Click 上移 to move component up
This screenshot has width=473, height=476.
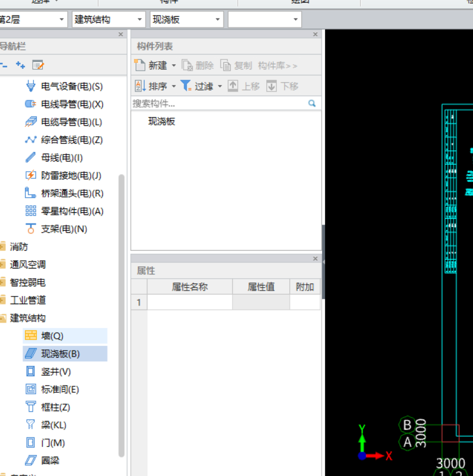244,86
